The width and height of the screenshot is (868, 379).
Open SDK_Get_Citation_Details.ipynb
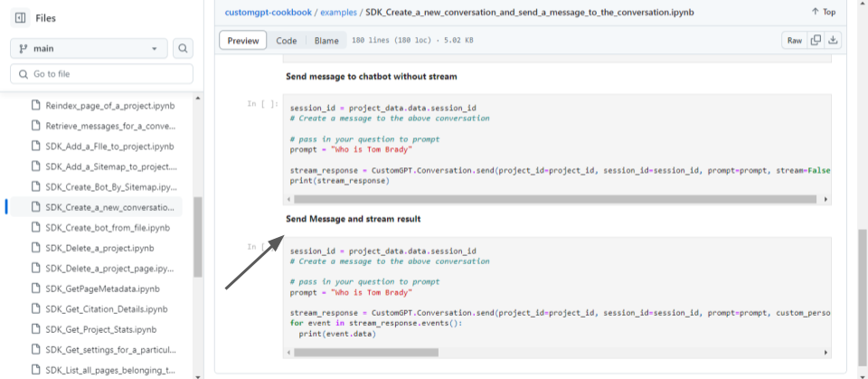107,309
